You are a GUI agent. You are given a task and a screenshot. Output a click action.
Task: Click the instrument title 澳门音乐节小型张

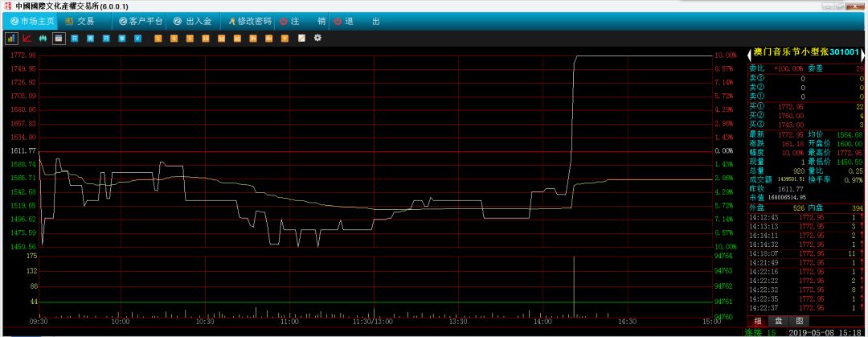[x=791, y=52]
